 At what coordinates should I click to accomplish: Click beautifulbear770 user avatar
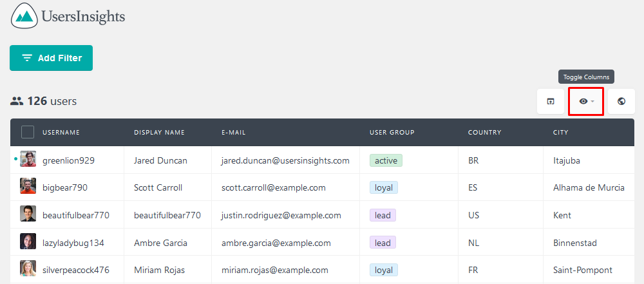tap(28, 213)
